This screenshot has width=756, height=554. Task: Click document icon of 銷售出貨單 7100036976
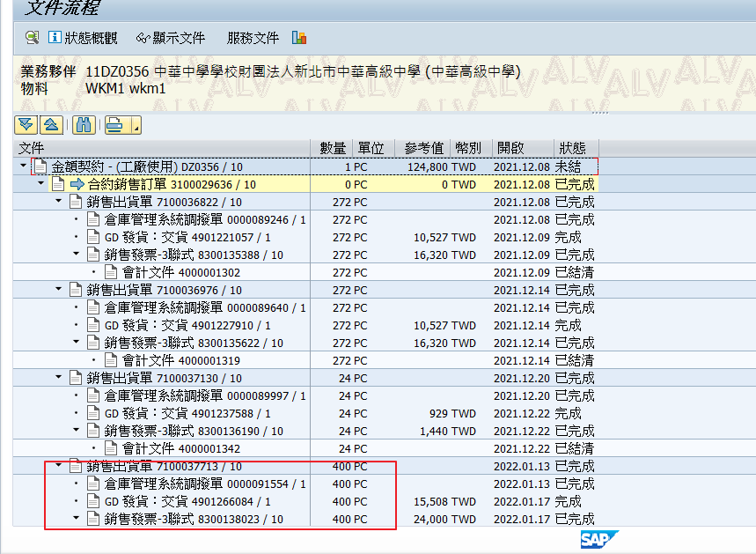click(x=76, y=290)
